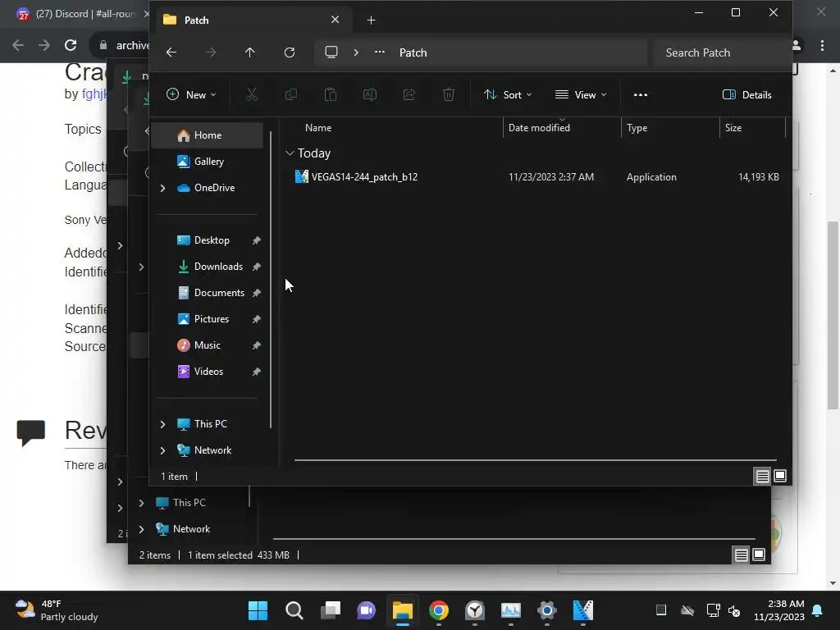The width and height of the screenshot is (840, 630).
Task: Open the See more three-dots toolbar menu
Action: coord(640,95)
